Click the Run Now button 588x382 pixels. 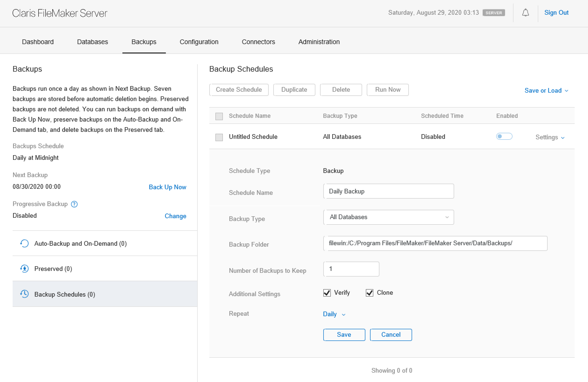(x=388, y=90)
